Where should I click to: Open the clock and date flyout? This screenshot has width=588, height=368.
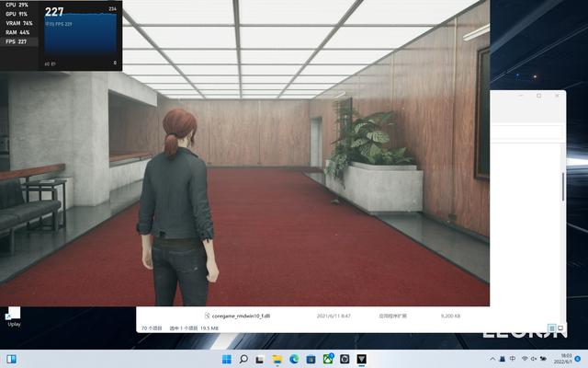click(567, 359)
